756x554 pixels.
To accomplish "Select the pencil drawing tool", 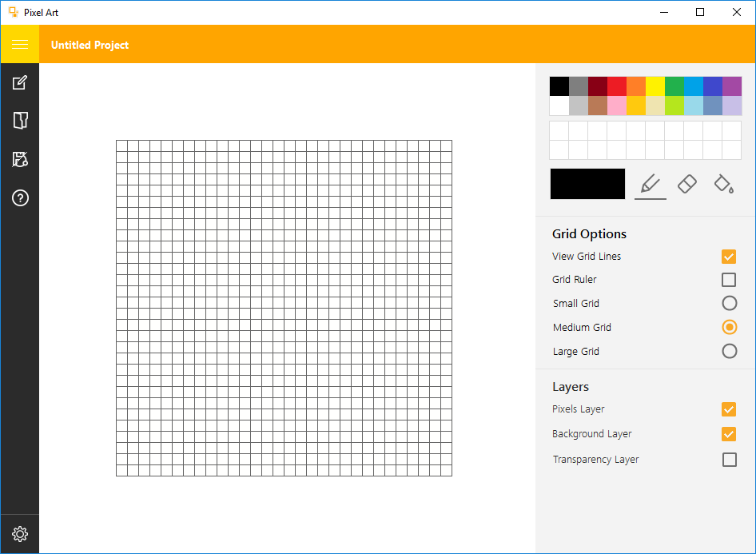I will click(650, 184).
